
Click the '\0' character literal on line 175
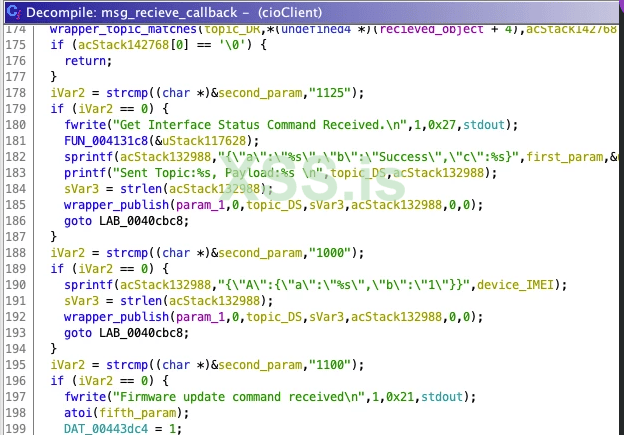coord(232,45)
